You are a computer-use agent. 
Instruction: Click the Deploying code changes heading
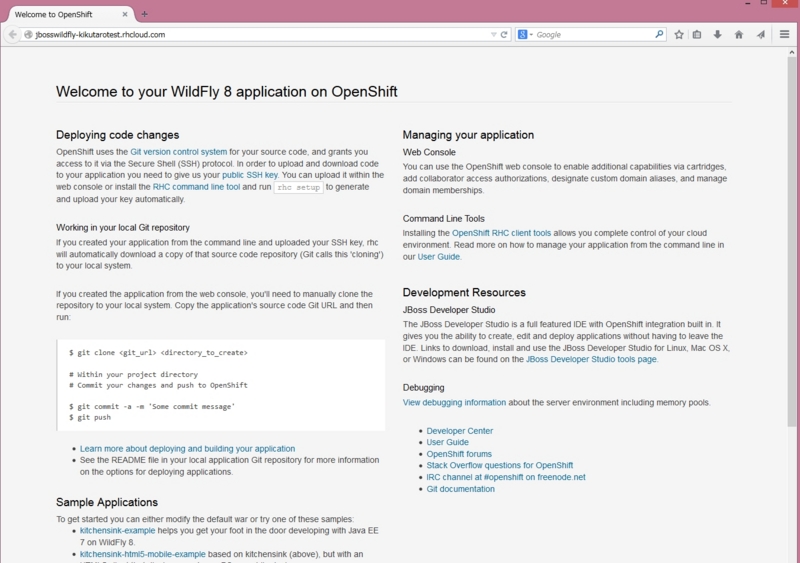coord(117,135)
